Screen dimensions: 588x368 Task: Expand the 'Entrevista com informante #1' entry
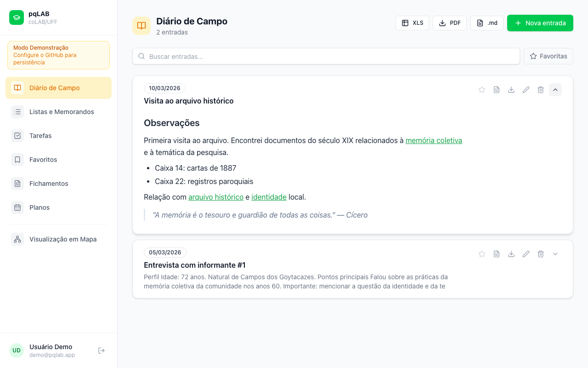(x=555, y=253)
